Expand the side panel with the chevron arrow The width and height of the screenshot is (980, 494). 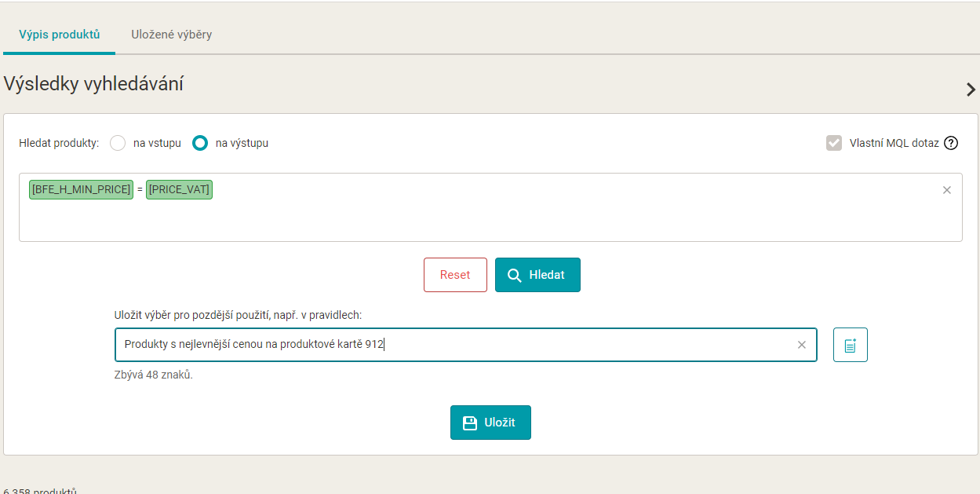971,90
